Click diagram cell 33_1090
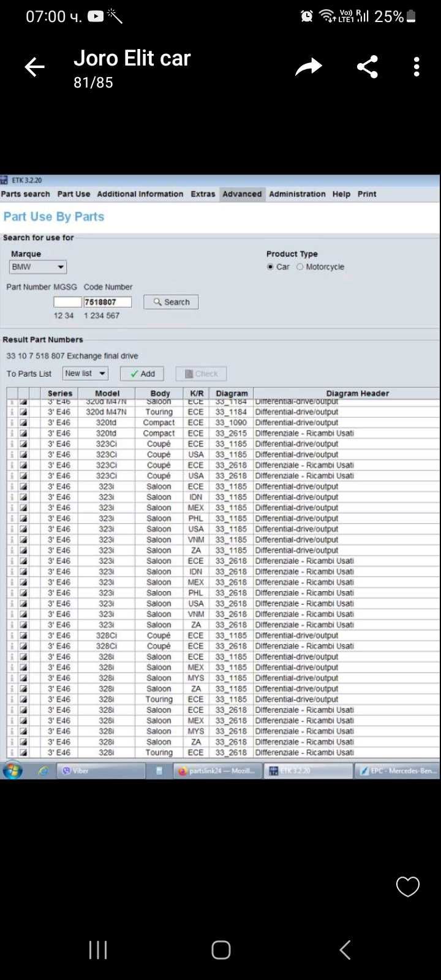This screenshot has width=441, height=980. coord(231,423)
